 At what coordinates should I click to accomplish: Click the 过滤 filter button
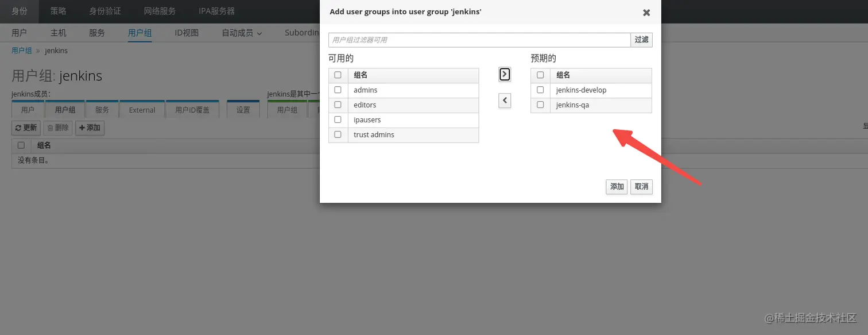point(641,40)
